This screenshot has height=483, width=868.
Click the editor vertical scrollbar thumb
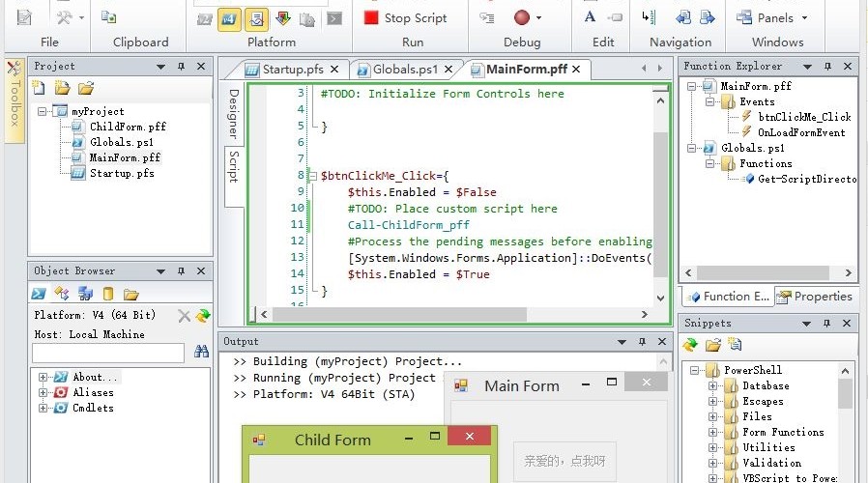click(x=660, y=204)
